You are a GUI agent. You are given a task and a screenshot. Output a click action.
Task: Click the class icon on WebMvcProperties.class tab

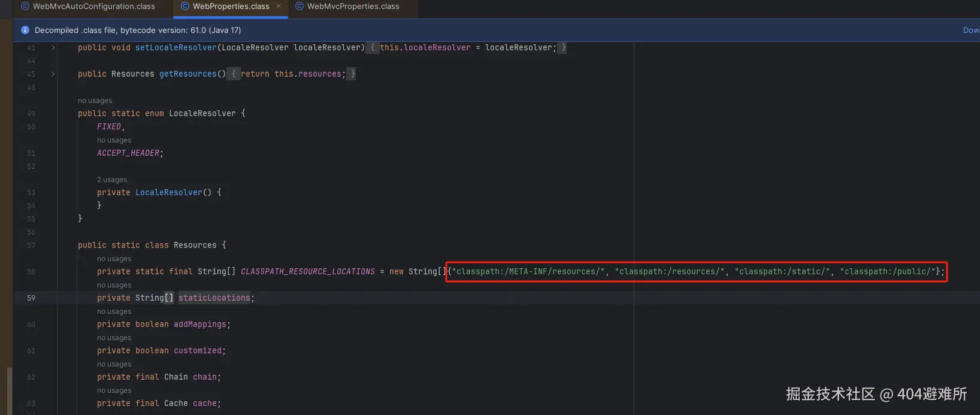pyautogui.click(x=300, y=7)
